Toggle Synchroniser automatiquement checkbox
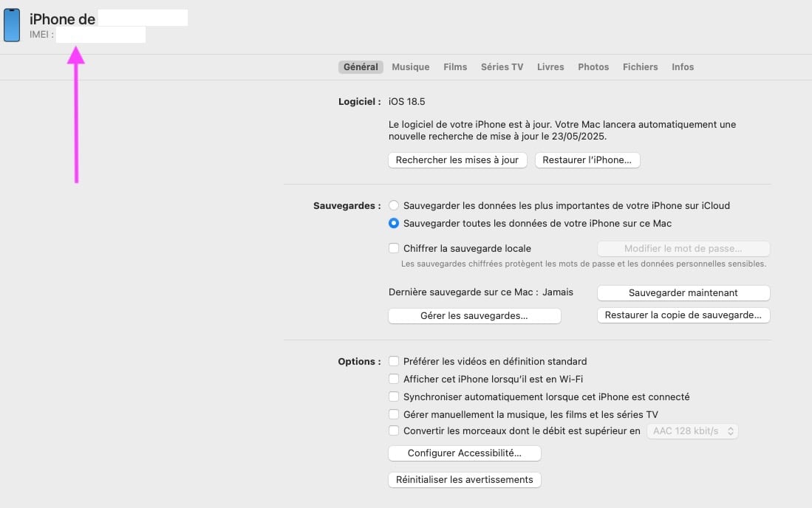Image resolution: width=812 pixels, height=508 pixels. [x=394, y=397]
